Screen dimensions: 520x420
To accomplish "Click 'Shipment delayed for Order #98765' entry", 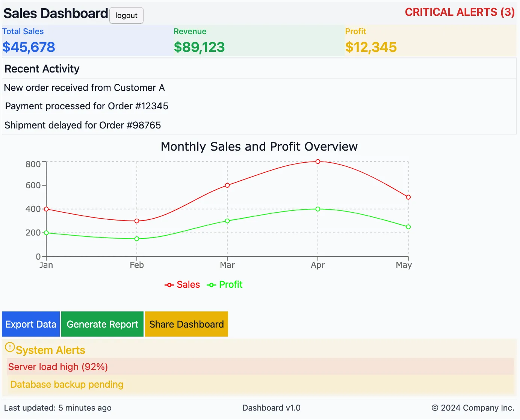I will 83,125.
